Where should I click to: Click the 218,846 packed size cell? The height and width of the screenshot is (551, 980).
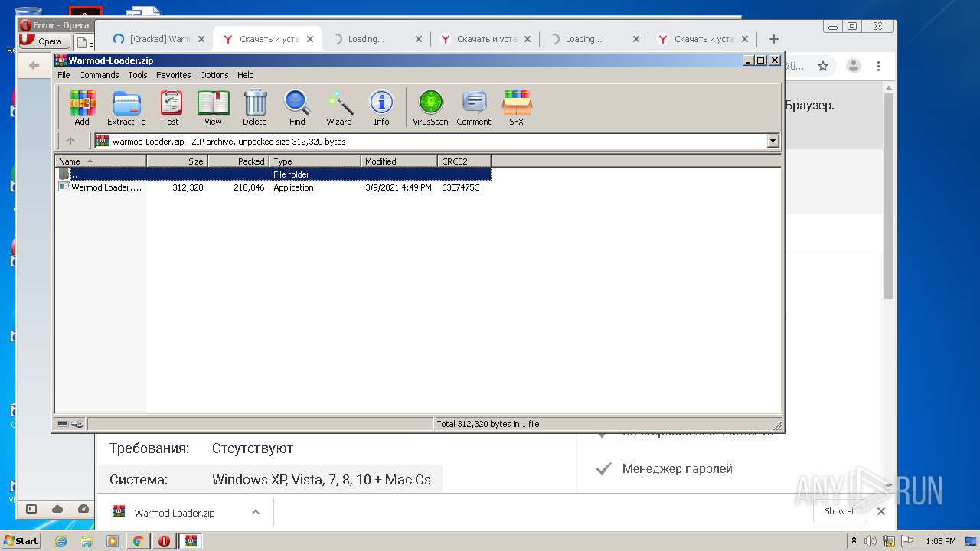249,187
